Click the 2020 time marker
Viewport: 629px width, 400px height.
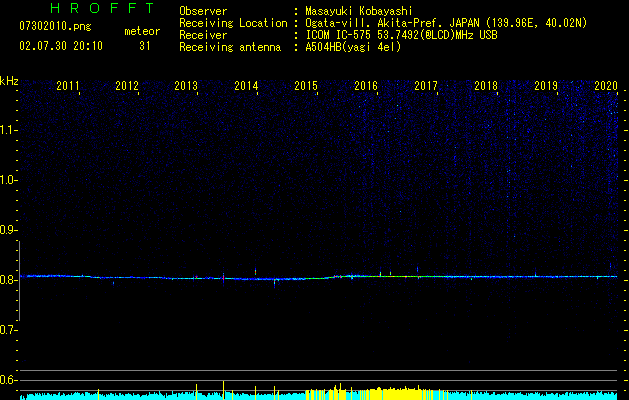[x=606, y=85]
